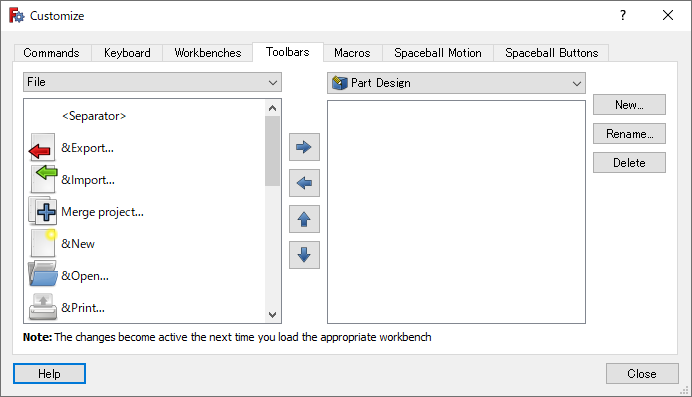
Task: Select the &Print... command text
Action: pyautogui.click(x=83, y=307)
